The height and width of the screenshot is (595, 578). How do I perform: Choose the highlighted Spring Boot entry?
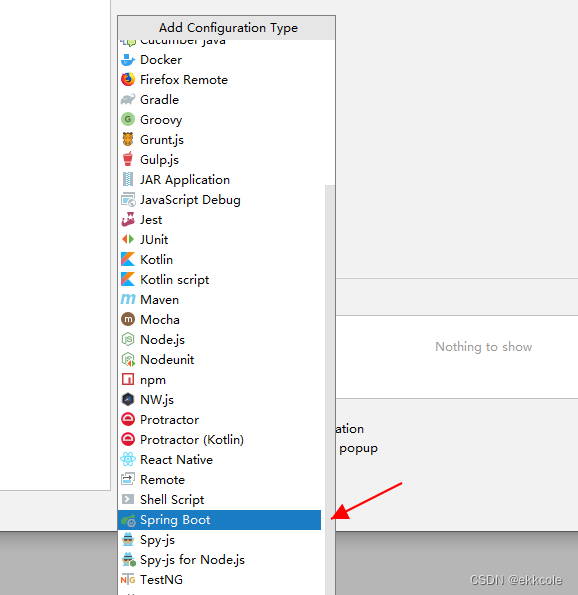219,520
